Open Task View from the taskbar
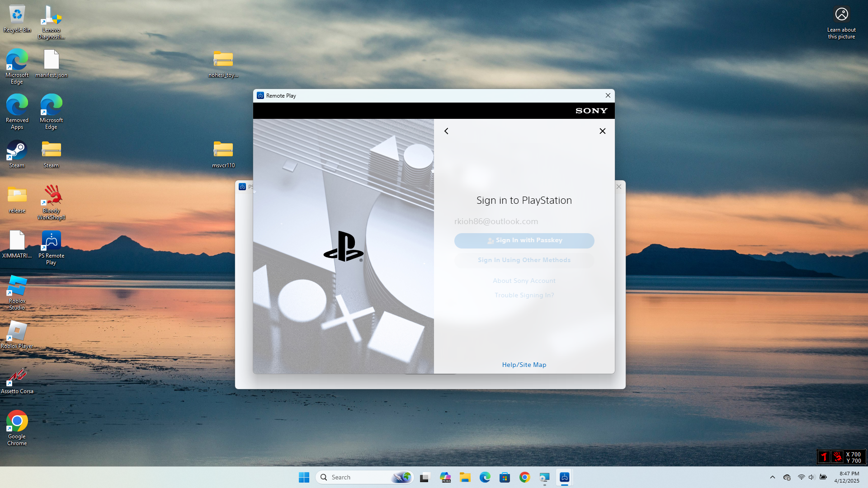The width and height of the screenshot is (868, 488). pos(425,477)
